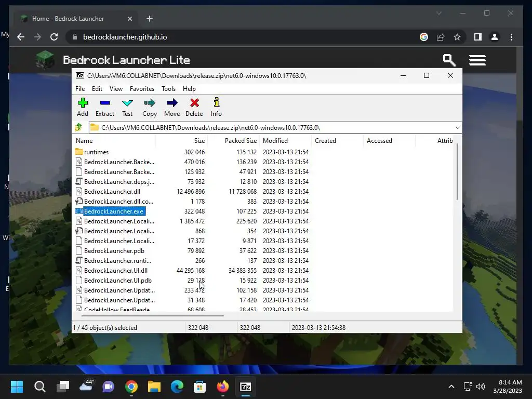The image size is (532, 399).
Task: Select BedrockLauncher.deps.j... file
Action: pos(119,182)
